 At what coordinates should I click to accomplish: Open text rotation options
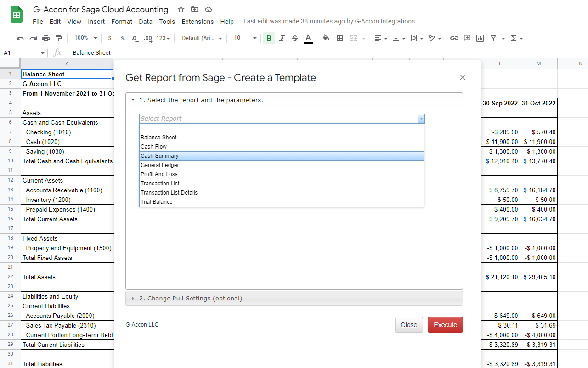click(x=434, y=38)
